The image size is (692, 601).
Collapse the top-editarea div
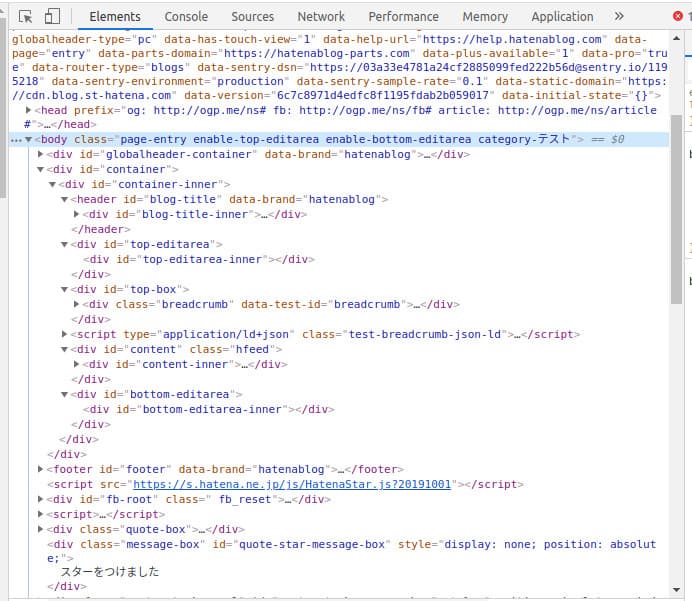tap(64, 244)
